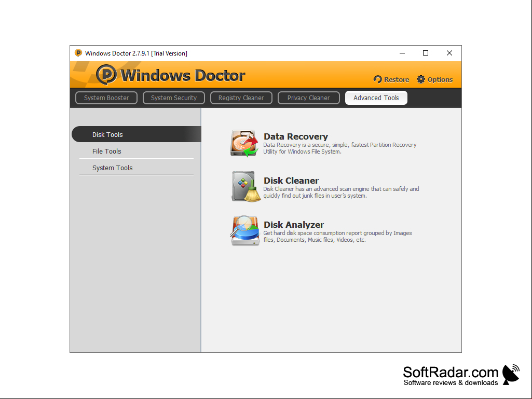This screenshot has width=532, height=399.
Task: Open the Disk Analyzer magnifier icon
Action: click(x=245, y=231)
